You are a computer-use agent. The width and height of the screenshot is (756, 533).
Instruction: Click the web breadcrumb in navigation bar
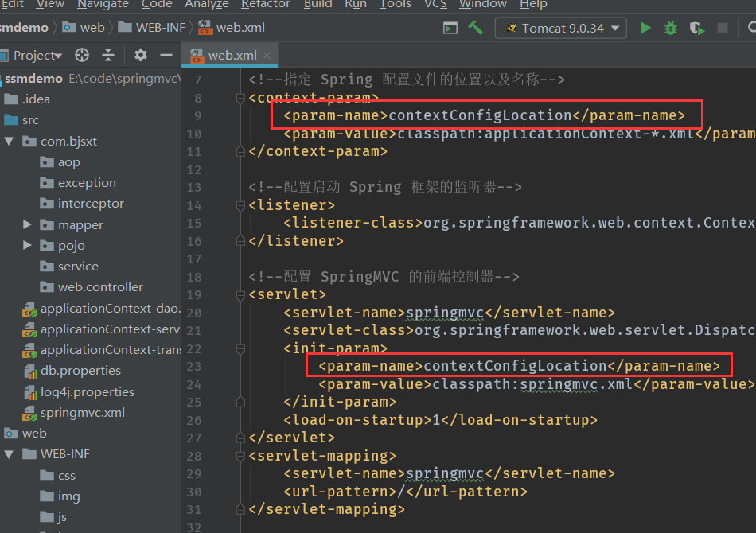tap(84, 28)
